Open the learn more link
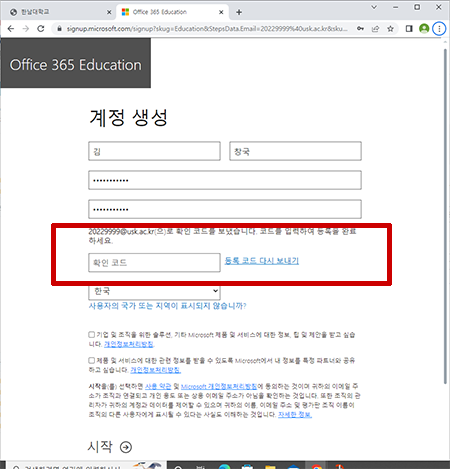This screenshot has width=450, height=469. pos(295,414)
